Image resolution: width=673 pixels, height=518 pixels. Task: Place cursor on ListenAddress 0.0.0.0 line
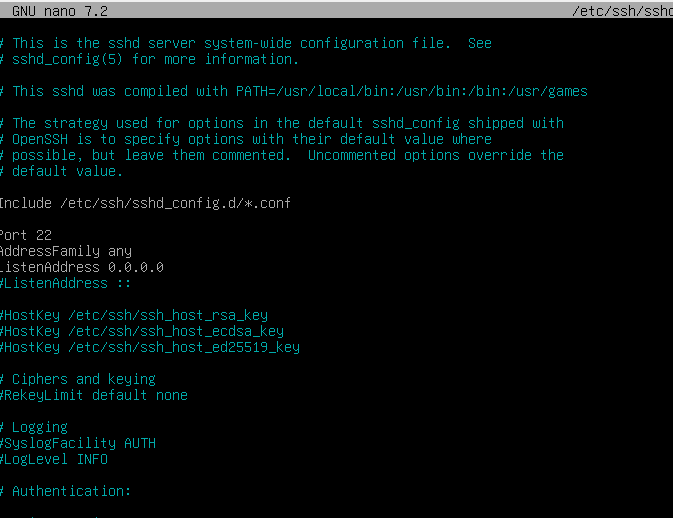[x=81, y=267]
